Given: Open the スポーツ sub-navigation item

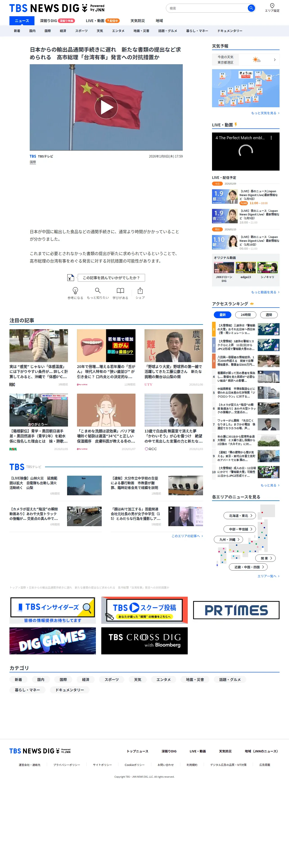Looking at the screenshot, I should click(81, 31).
